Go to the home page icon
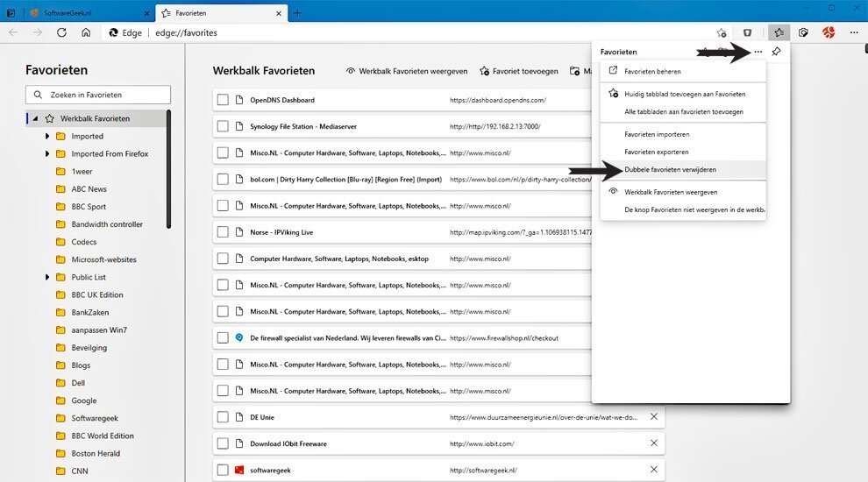Image resolution: width=868 pixels, height=482 pixels. 86,32
